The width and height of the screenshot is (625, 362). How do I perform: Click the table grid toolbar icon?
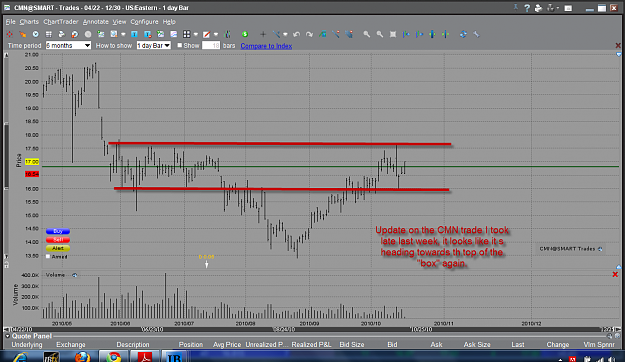49,34
